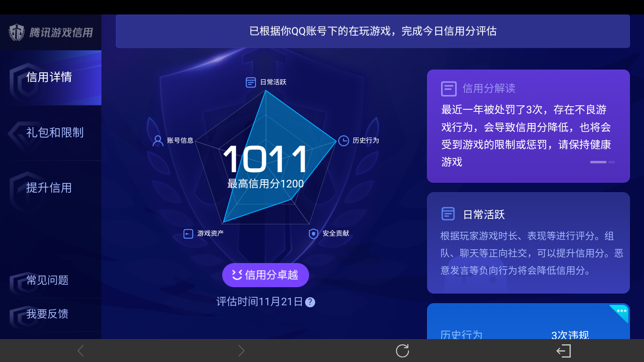Click the question mark next to 评估时间

pos(310,302)
